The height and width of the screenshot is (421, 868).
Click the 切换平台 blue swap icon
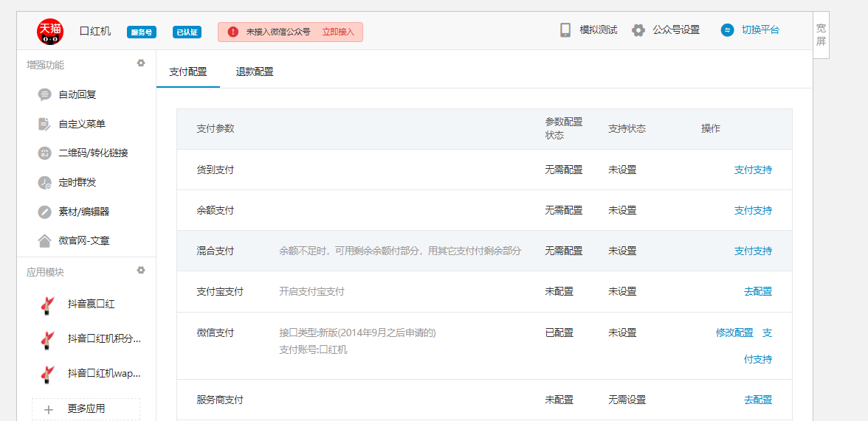tap(728, 30)
